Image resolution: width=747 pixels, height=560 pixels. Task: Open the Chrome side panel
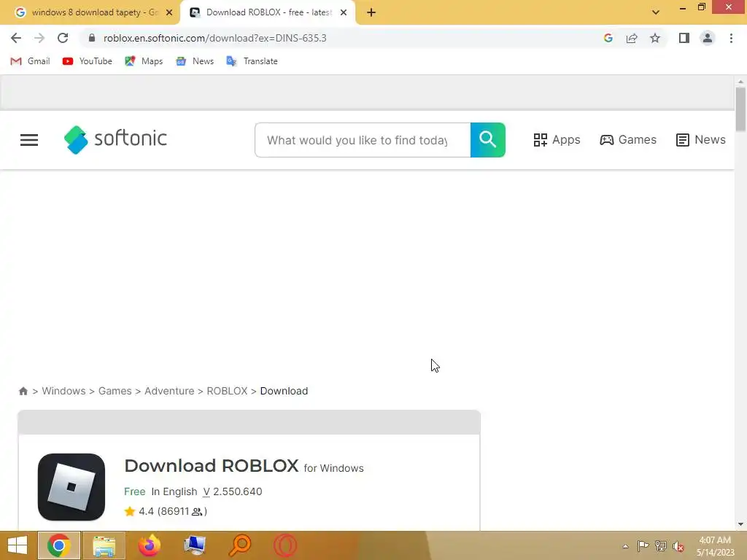[x=684, y=38]
